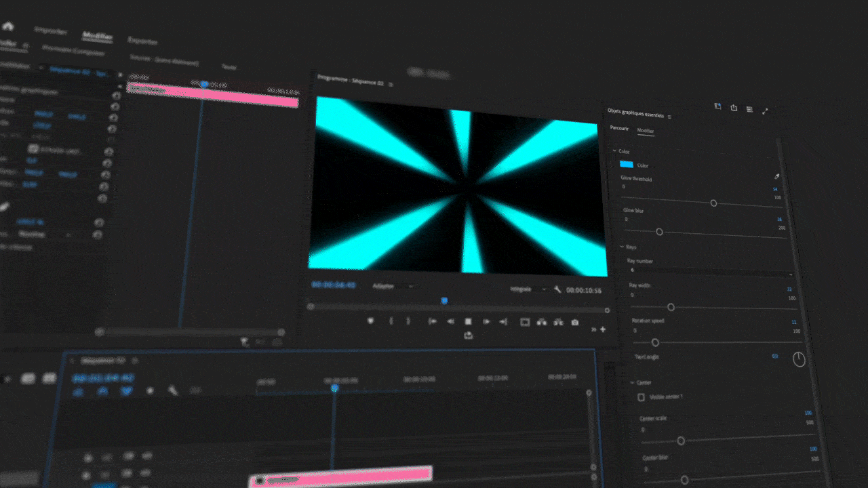
Task: Collapse the Color section
Action: click(x=614, y=151)
